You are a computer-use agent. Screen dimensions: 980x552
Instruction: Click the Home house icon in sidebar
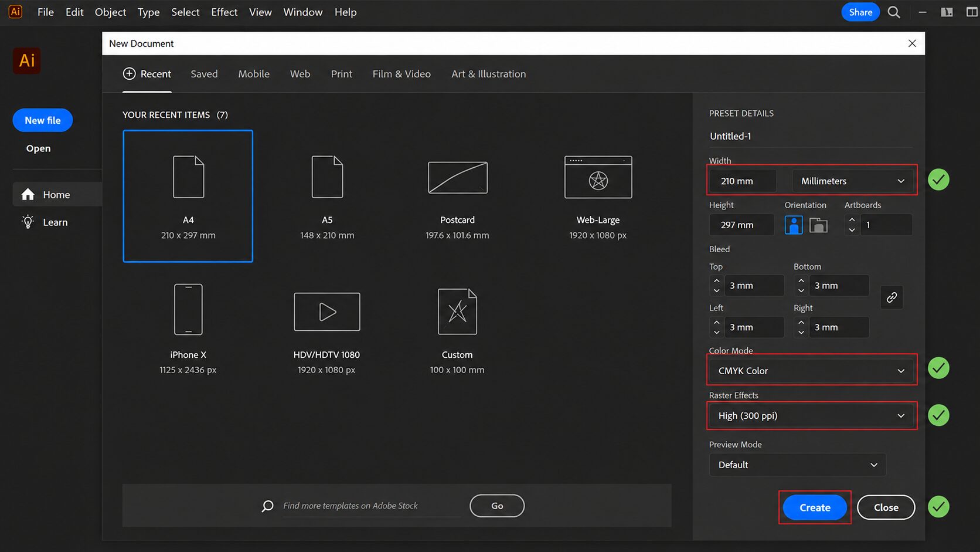click(x=28, y=194)
